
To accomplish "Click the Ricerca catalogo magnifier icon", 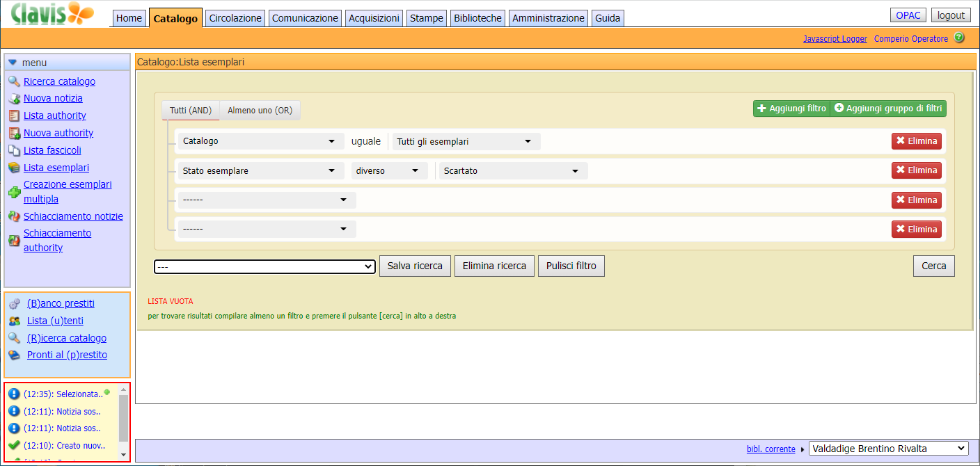I will coord(14,81).
